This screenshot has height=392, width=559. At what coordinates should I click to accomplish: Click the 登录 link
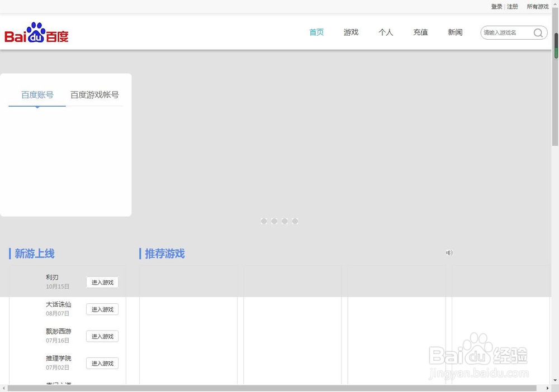(496, 6)
